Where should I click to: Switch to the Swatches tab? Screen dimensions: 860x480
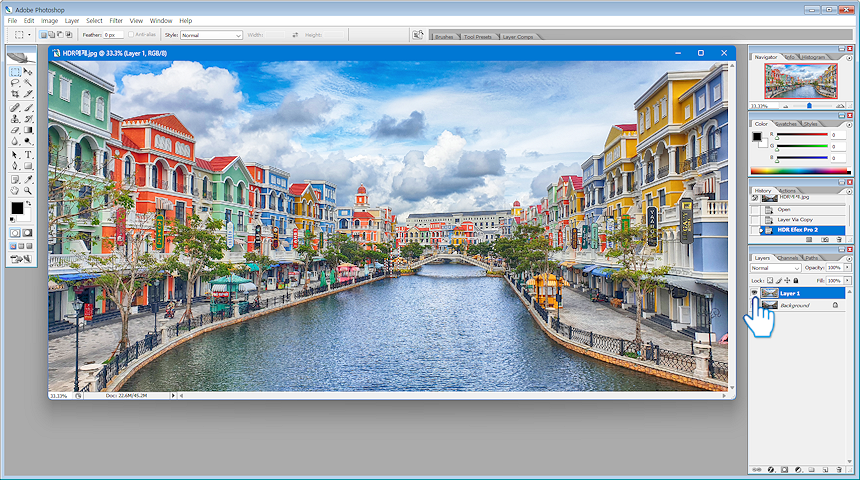pyautogui.click(x=786, y=124)
